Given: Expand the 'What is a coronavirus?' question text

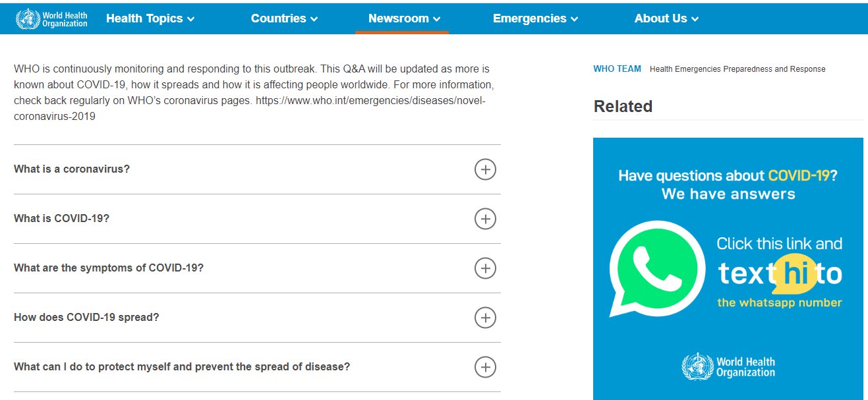Looking at the screenshot, I should [72, 169].
